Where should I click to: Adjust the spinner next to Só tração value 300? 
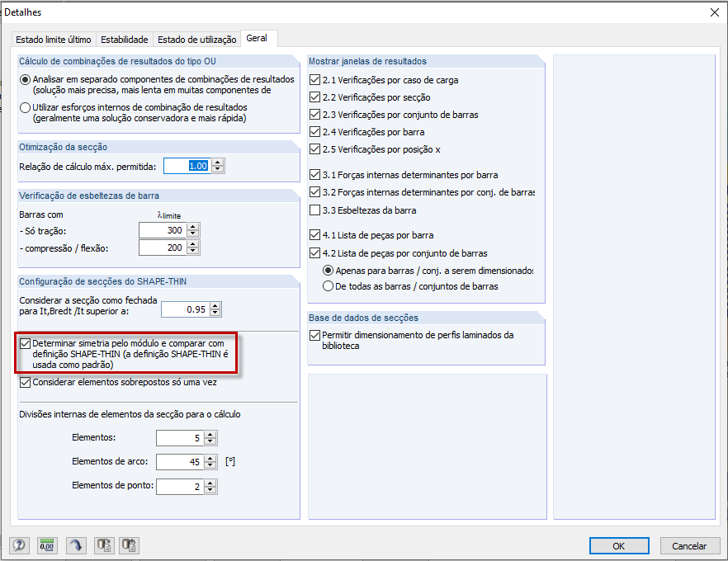pyautogui.click(x=193, y=230)
